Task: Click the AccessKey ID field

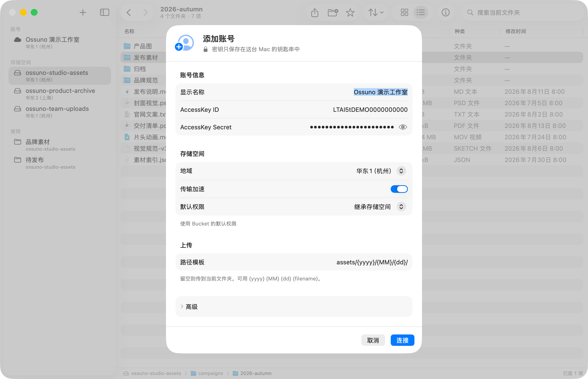Action: [x=370, y=109]
